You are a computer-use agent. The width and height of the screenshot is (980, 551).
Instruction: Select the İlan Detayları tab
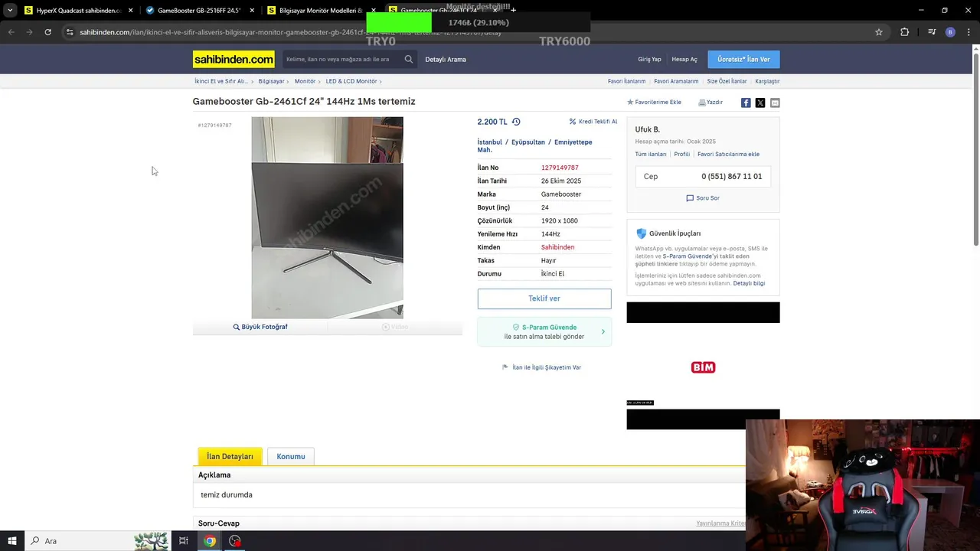point(230,456)
